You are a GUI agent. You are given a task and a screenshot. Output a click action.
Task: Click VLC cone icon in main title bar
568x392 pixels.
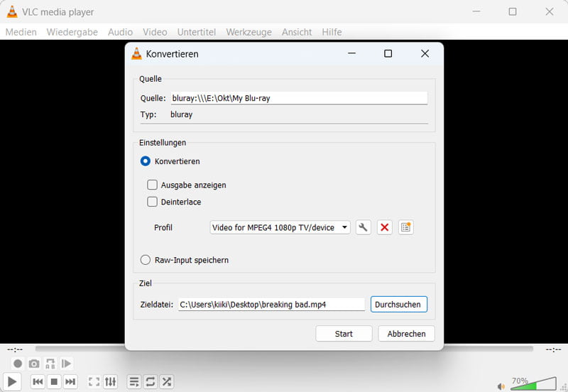pyautogui.click(x=12, y=11)
